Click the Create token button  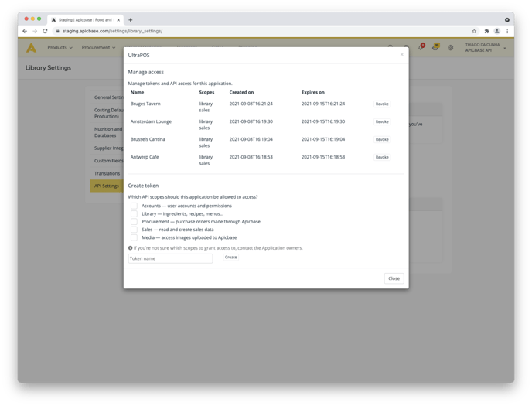coord(230,257)
